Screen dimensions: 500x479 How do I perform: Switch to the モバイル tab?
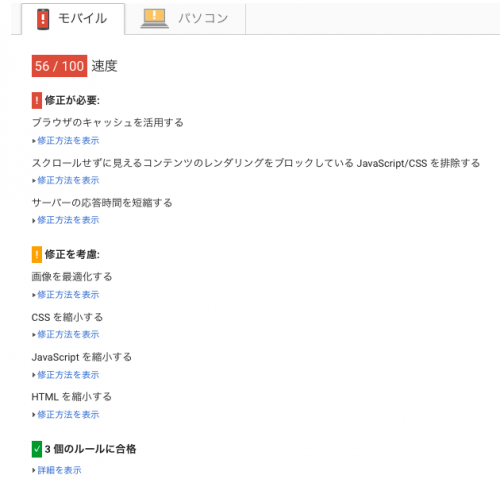coord(73,19)
